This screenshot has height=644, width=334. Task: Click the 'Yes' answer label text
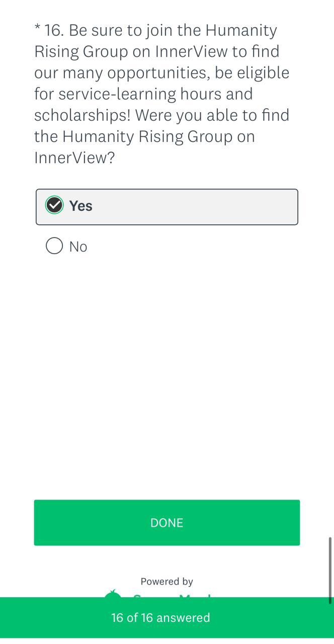pyautogui.click(x=80, y=206)
